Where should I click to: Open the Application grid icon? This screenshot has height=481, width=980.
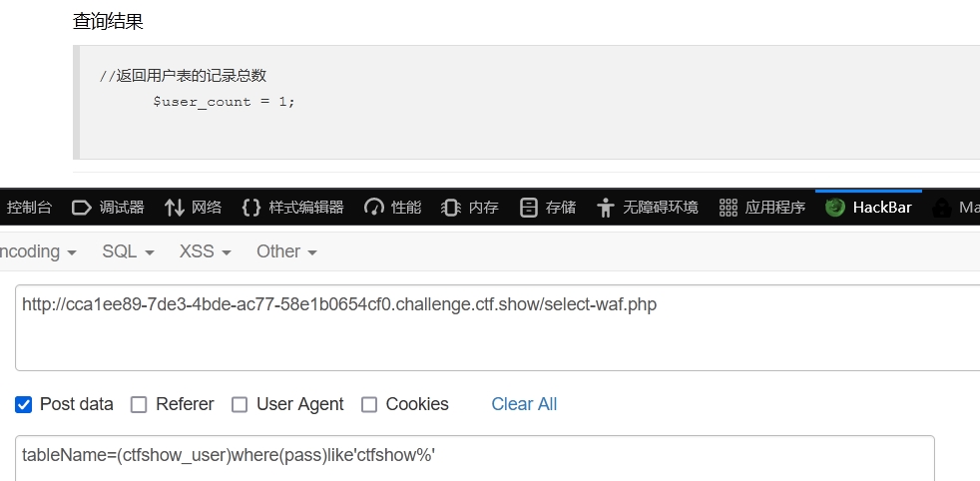point(729,208)
